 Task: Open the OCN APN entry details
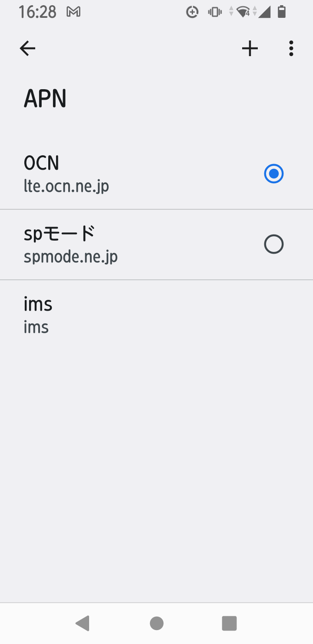tap(109, 173)
